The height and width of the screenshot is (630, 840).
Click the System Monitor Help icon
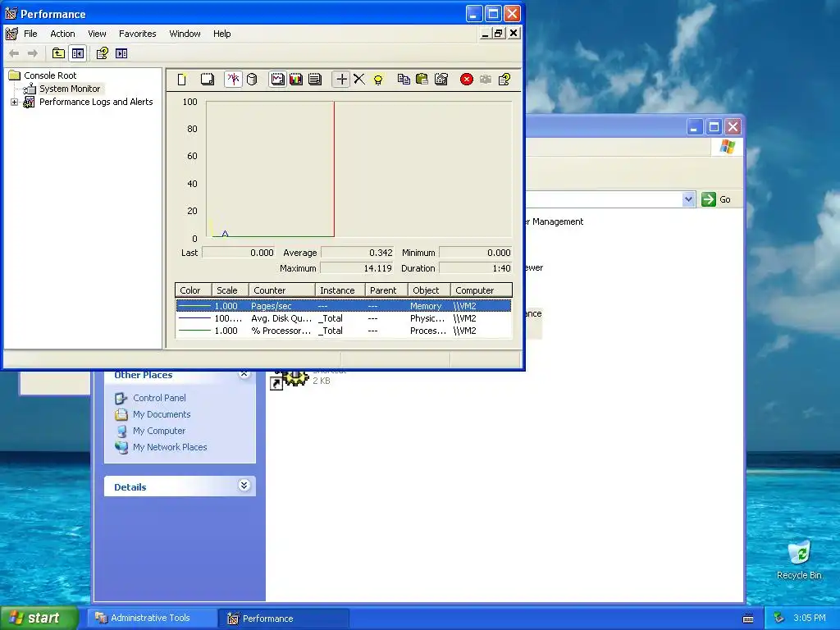(x=504, y=80)
